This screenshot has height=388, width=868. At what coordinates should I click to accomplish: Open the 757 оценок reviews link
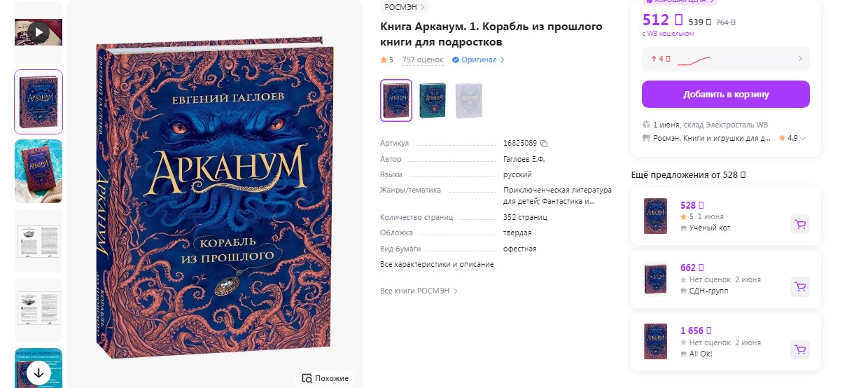point(423,60)
